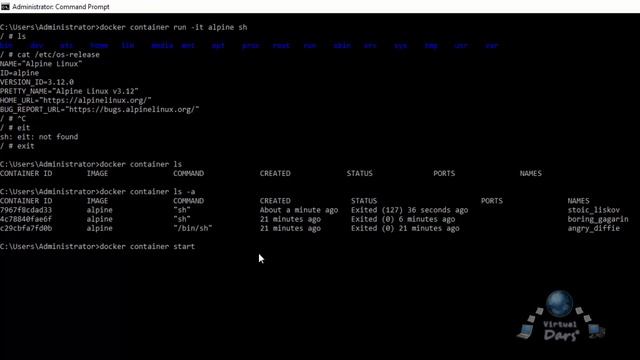
Task: Click STATUS header in the ls -a table
Action: pos(364,201)
